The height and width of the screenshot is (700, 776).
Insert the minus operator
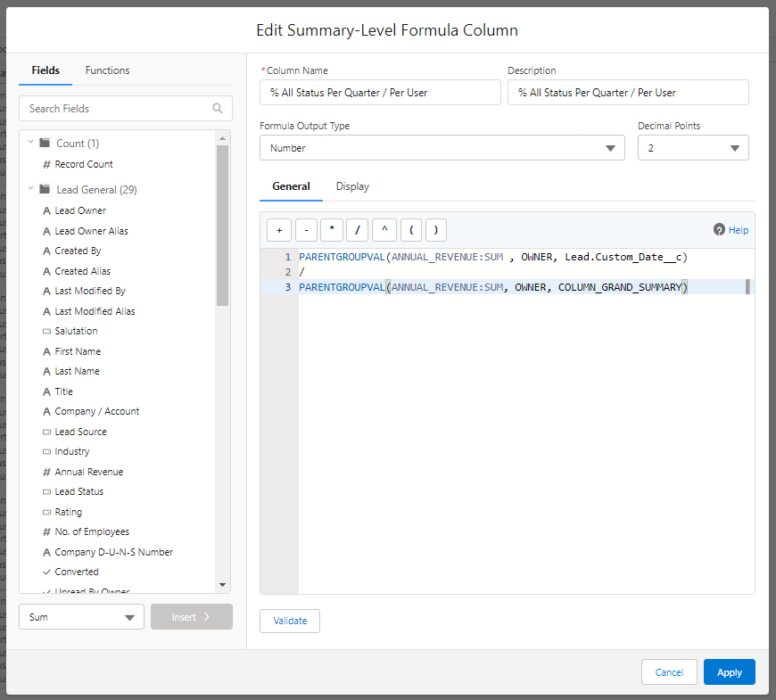click(x=306, y=230)
